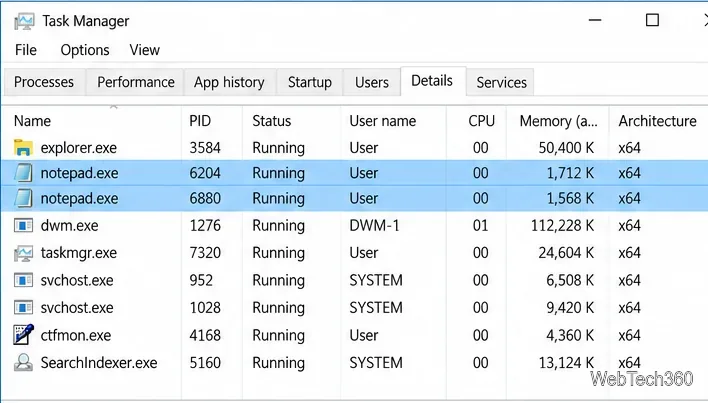The height and width of the screenshot is (403, 708).
Task: Click the explorer.exe folder icon
Action: point(23,148)
